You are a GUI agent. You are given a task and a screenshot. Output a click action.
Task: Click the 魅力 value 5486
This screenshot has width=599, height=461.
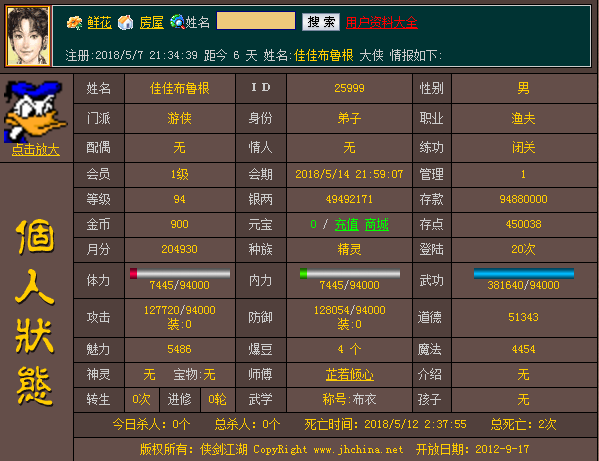pyautogui.click(x=180, y=349)
